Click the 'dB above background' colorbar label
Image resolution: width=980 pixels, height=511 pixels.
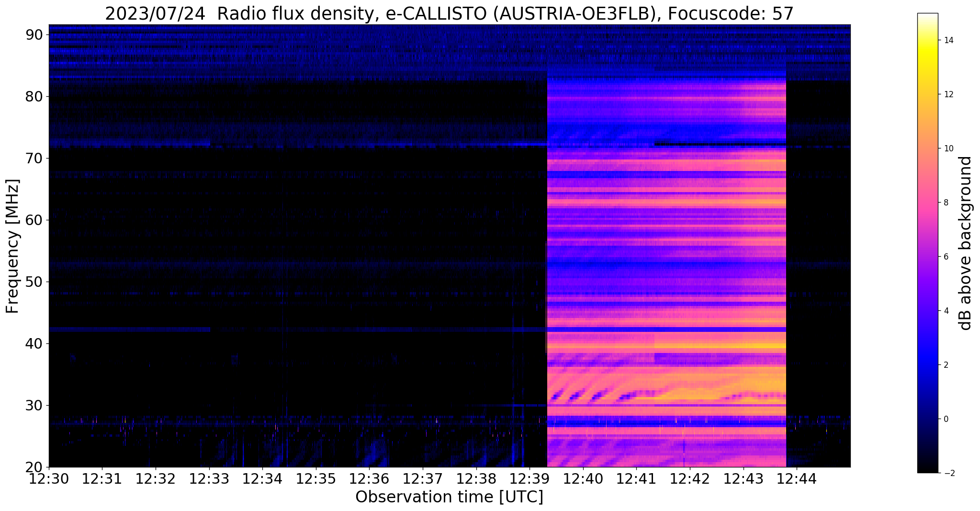pos(965,243)
